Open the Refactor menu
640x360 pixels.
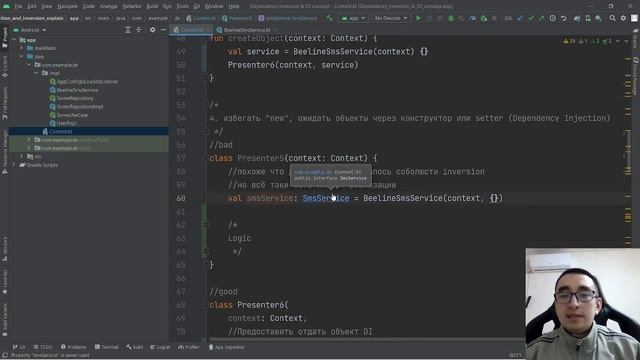(x=132, y=6)
